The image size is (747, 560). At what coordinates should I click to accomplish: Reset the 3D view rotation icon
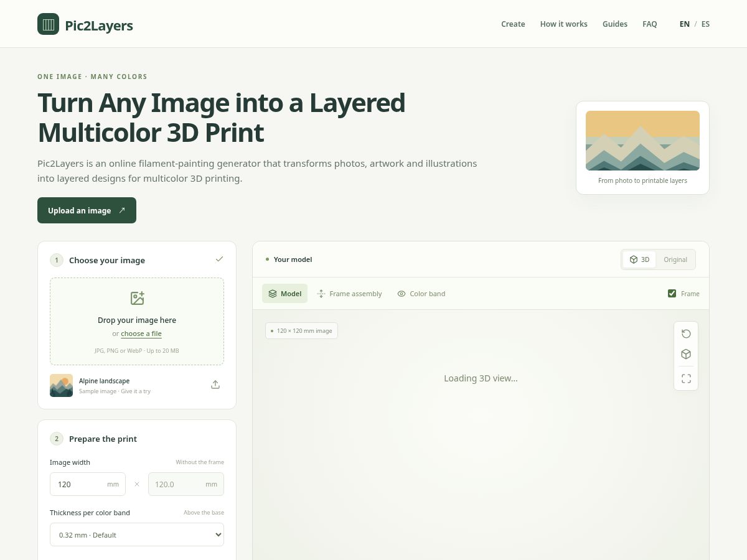click(686, 334)
